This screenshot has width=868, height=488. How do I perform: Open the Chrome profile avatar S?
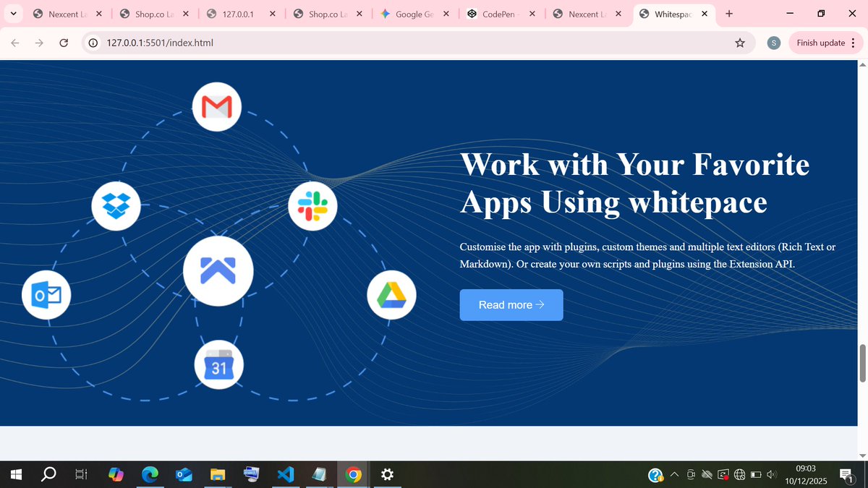pos(773,43)
